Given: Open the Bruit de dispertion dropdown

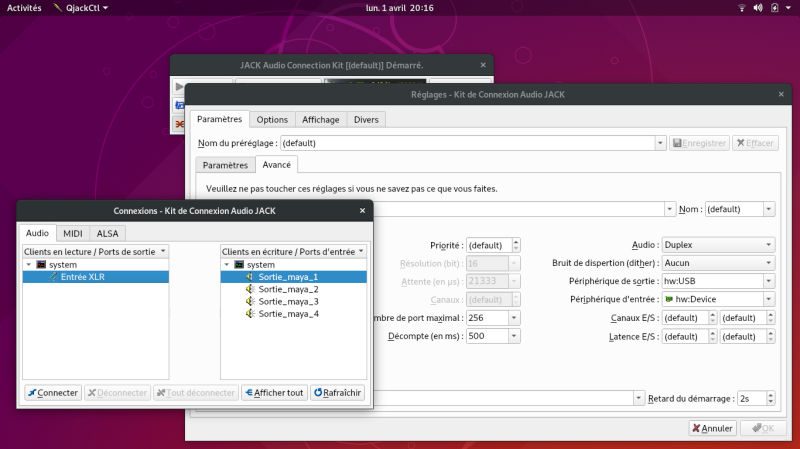Looking at the screenshot, I should [x=718, y=263].
